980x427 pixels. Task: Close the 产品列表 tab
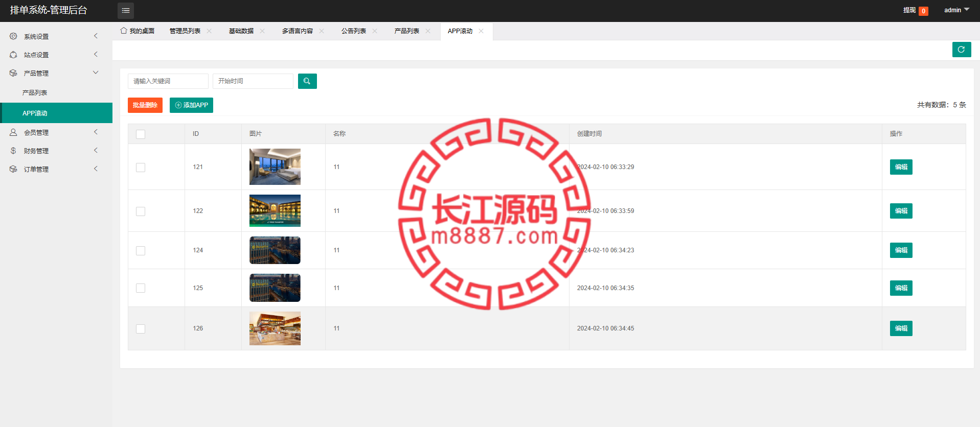point(428,31)
